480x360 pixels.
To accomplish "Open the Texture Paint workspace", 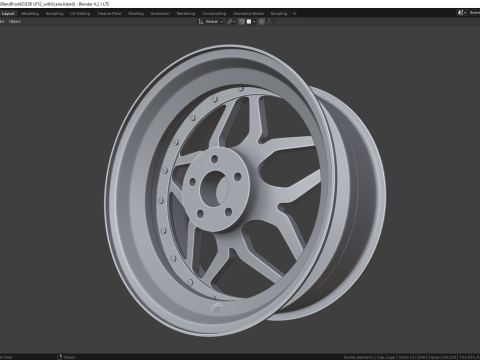I will [x=109, y=14].
